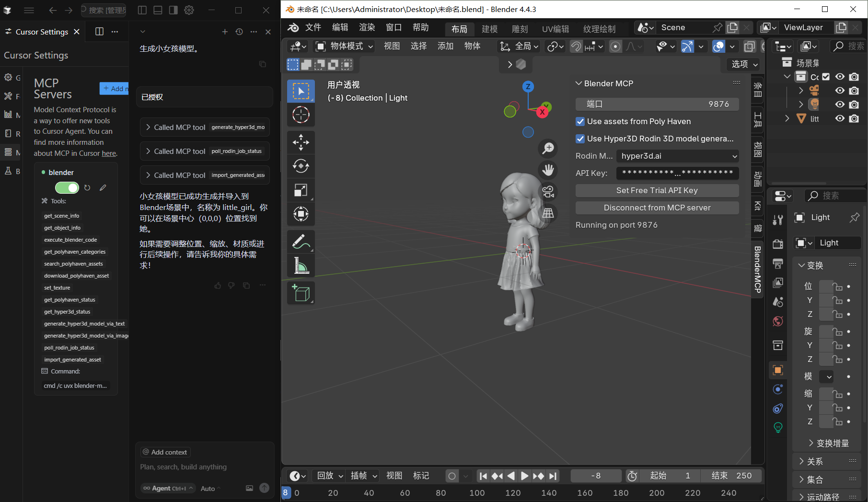Image resolution: width=868 pixels, height=502 pixels.
Task: Open the Rodin model dropdown showing hyper3d.ai
Action: tap(677, 156)
